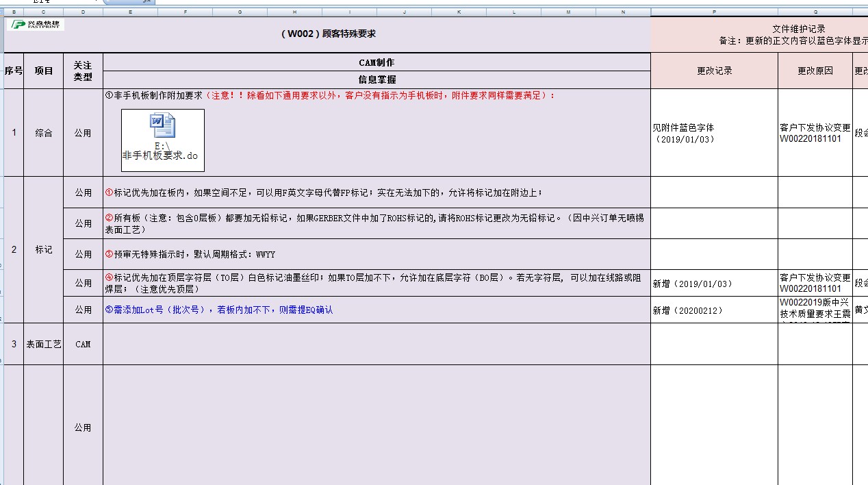The width and height of the screenshot is (868, 485).
Task: Open the embedded Word document 非手机板要求.do
Action: coord(163,140)
